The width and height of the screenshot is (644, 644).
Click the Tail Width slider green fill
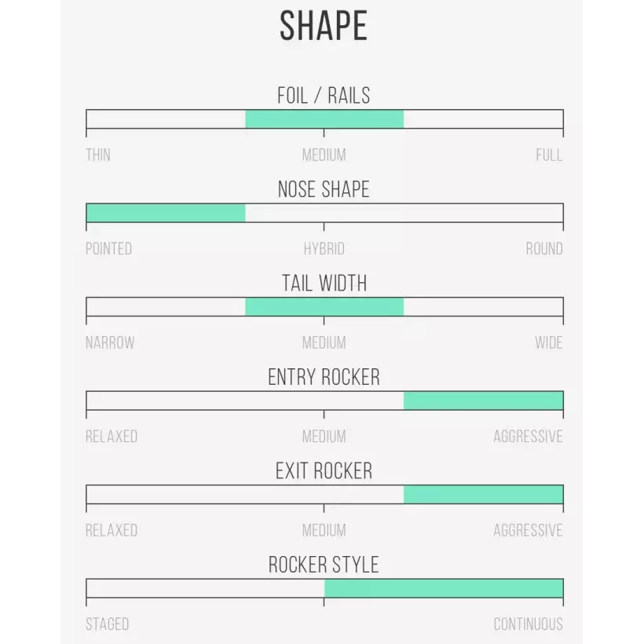coord(324,307)
